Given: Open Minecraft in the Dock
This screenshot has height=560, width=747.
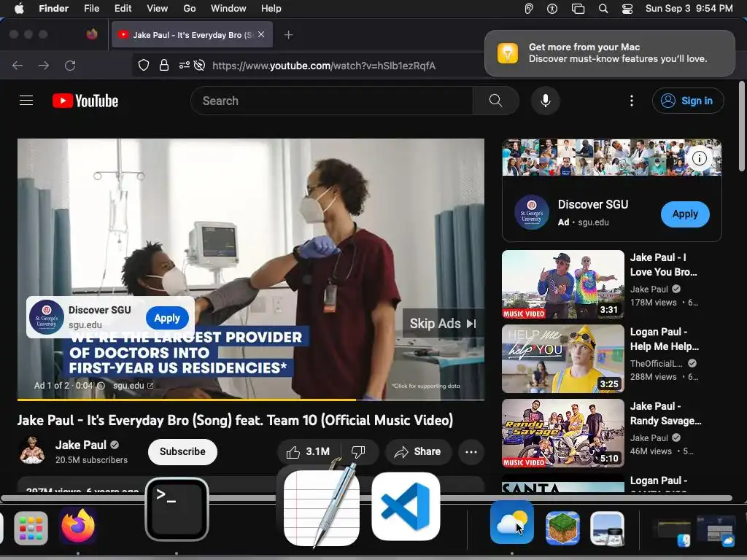Looking at the screenshot, I should point(562,528).
